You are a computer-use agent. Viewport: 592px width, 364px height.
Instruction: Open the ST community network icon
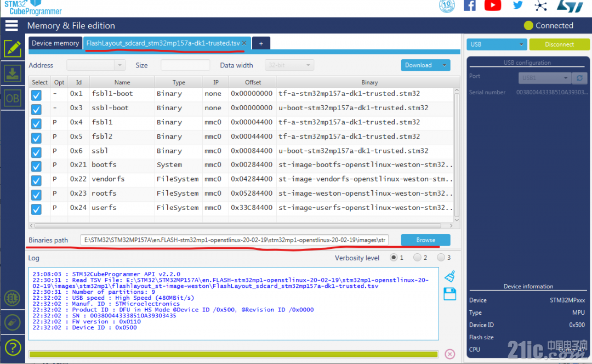(x=540, y=5)
